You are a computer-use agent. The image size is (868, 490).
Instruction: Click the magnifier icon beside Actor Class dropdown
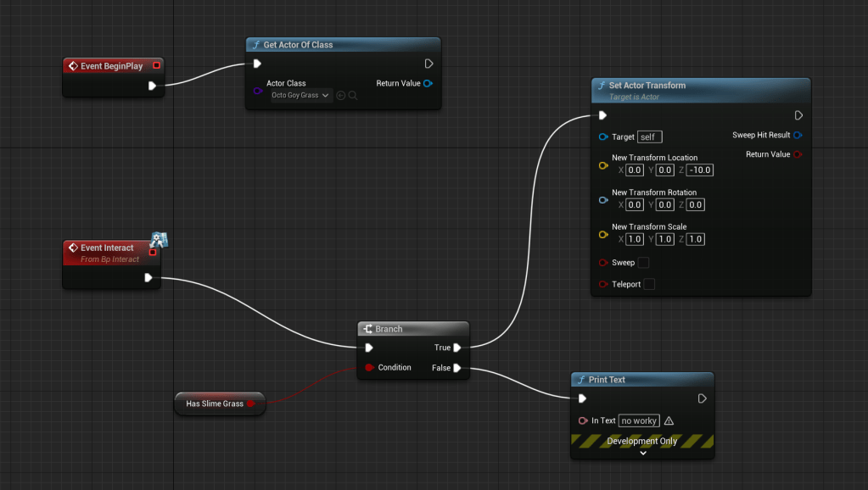(x=353, y=96)
